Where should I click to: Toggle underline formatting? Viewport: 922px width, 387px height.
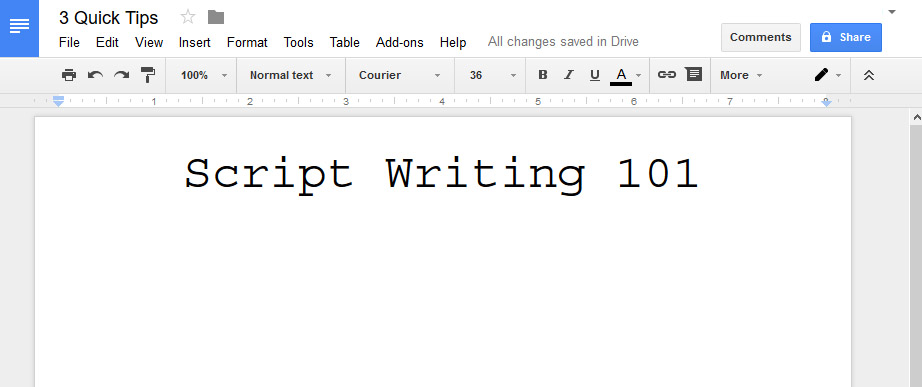pyautogui.click(x=594, y=75)
